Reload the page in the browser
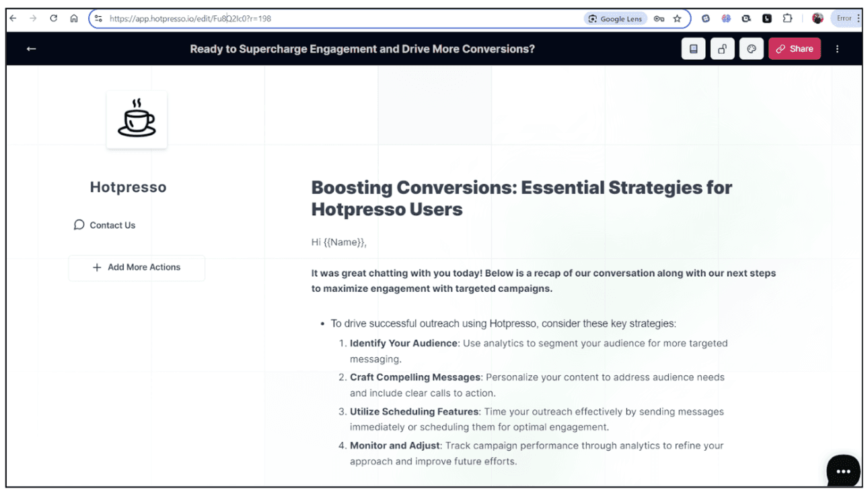Screen dimensions: 868x493 pyautogui.click(x=54, y=19)
